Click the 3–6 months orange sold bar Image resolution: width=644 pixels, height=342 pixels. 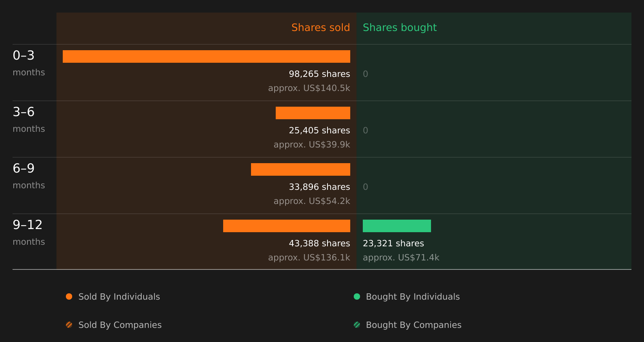coord(313,113)
